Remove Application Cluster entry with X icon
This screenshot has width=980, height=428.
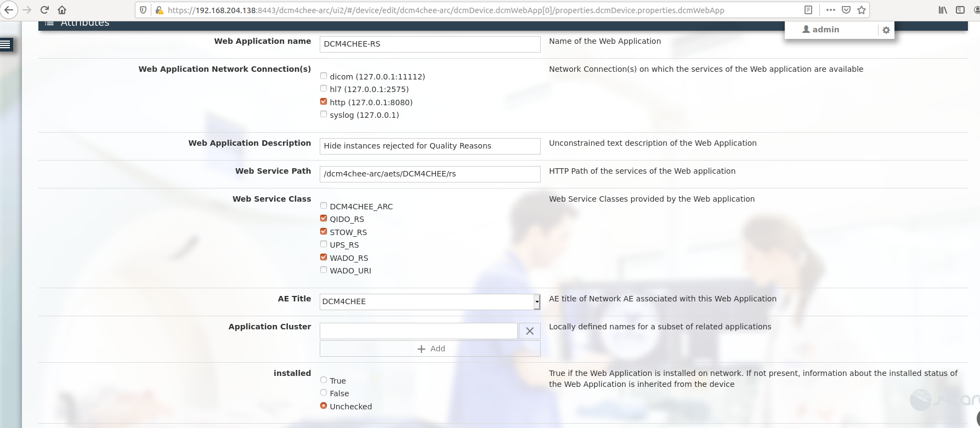click(x=529, y=331)
